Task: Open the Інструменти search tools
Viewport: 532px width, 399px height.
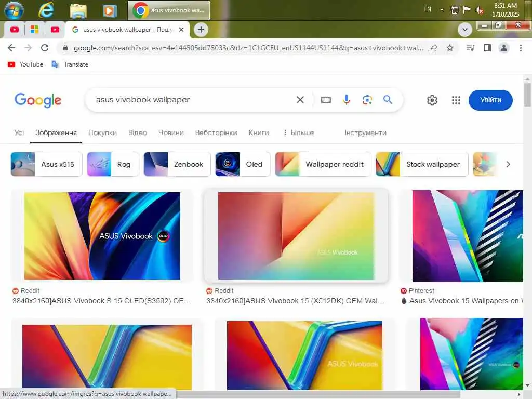Action: click(x=365, y=132)
